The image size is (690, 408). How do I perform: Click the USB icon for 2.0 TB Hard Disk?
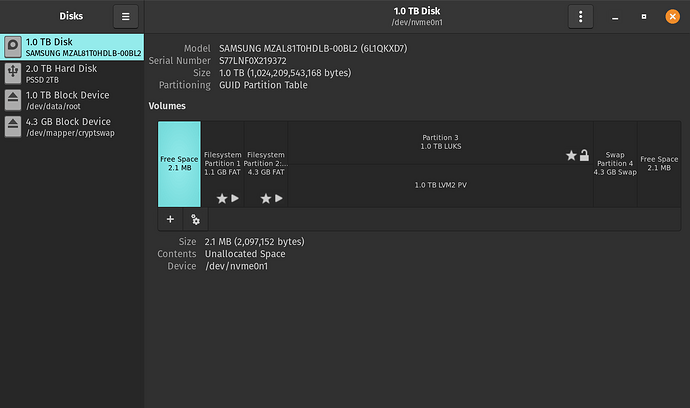[13, 74]
